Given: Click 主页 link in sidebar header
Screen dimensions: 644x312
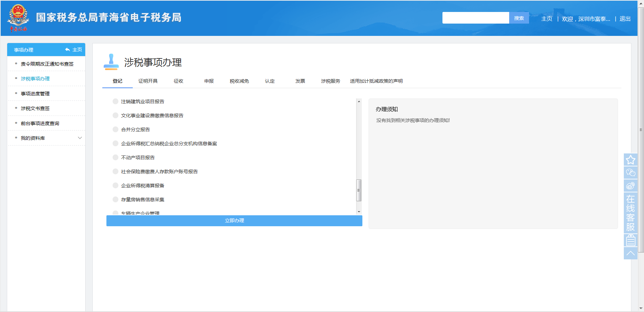Looking at the screenshot, I should 77,50.
